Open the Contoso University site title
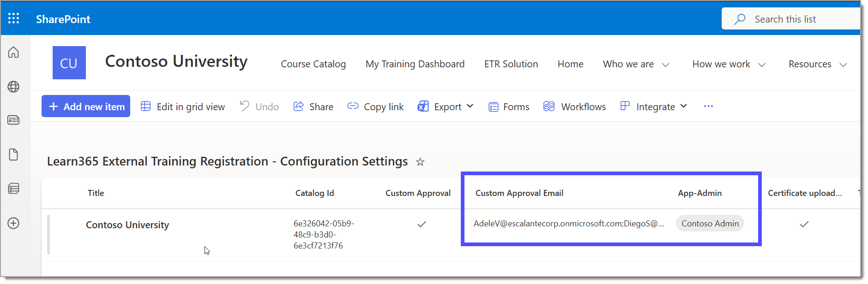Image resolution: width=868 pixels, height=284 pixels. (176, 61)
